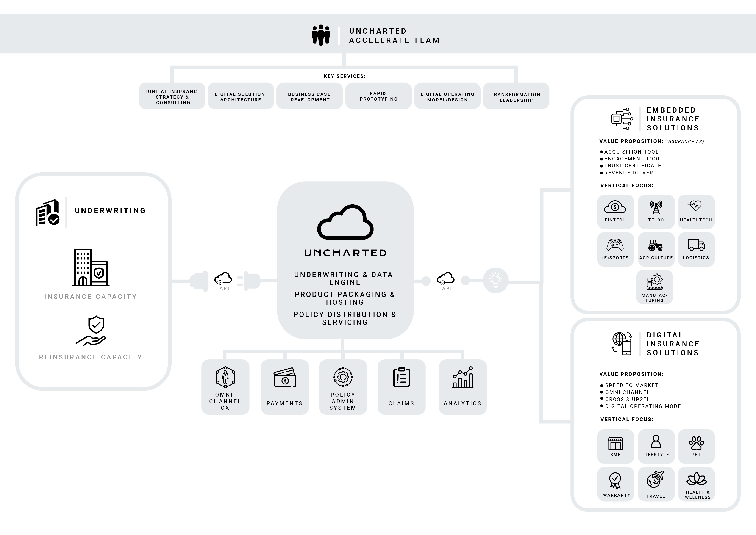
Task: Click the Reinsurance Capacity label
Action: 91,357
